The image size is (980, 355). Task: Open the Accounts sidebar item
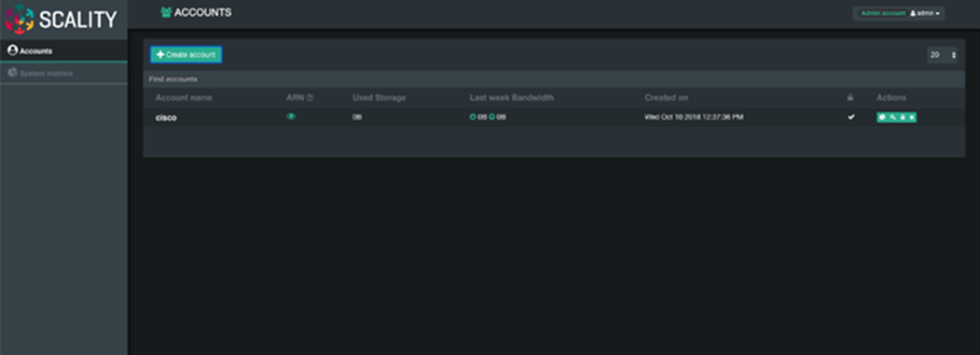pyautogui.click(x=63, y=51)
